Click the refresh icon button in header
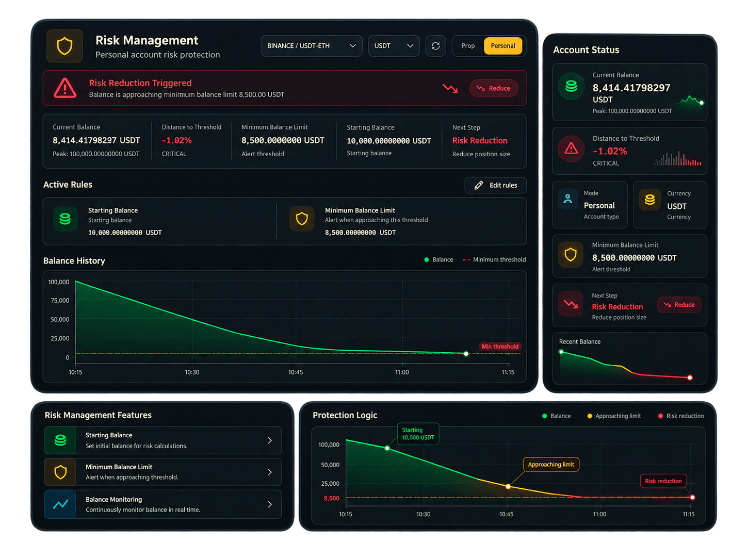This screenshot has height=560, width=747. point(435,46)
